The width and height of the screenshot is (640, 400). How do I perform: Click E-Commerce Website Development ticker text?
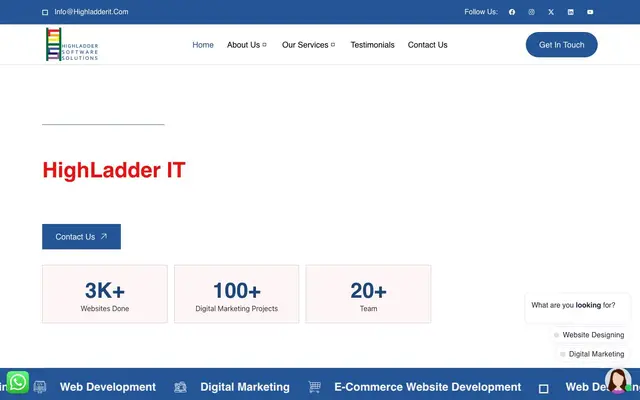click(428, 387)
